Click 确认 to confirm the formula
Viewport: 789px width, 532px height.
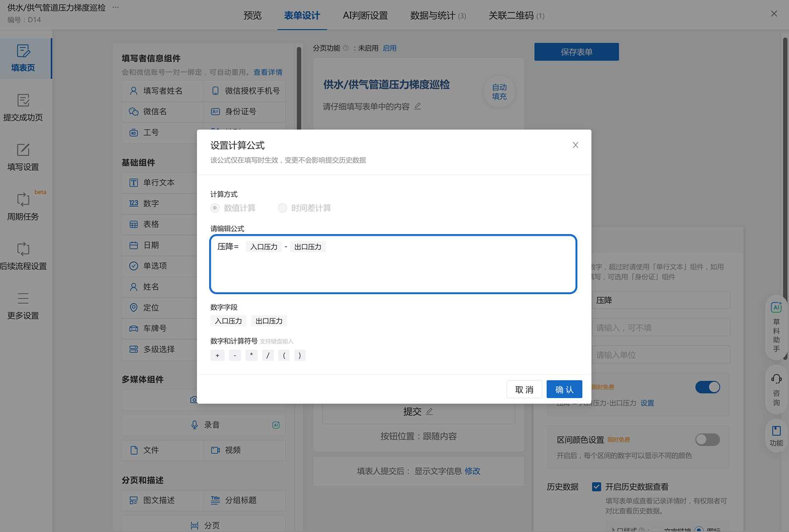tap(564, 389)
